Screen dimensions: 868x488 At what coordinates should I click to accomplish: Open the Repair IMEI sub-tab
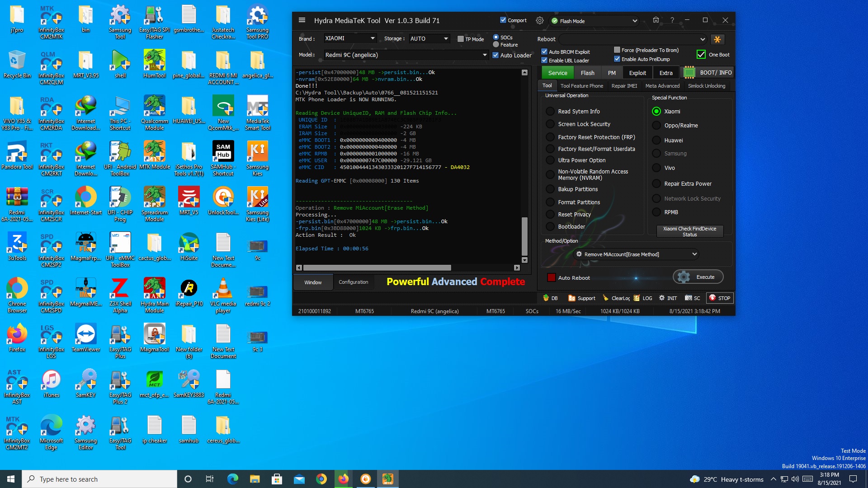[x=624, y=86]
